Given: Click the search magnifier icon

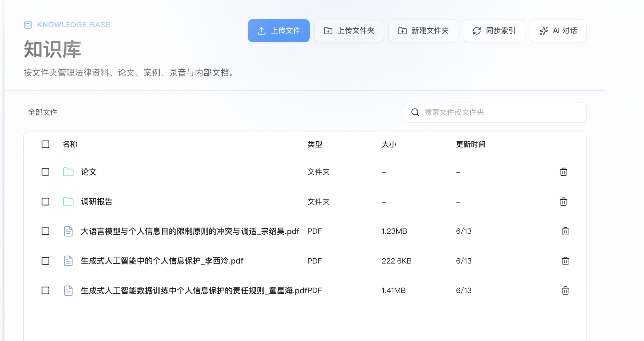Looking at the screenshot, I should [x=415, y=112].
